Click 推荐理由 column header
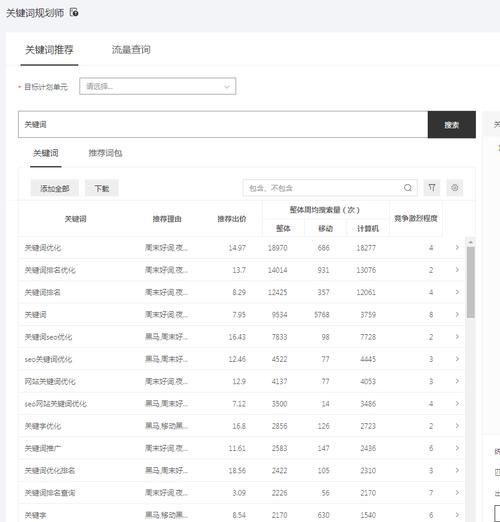 click(167, 219)
